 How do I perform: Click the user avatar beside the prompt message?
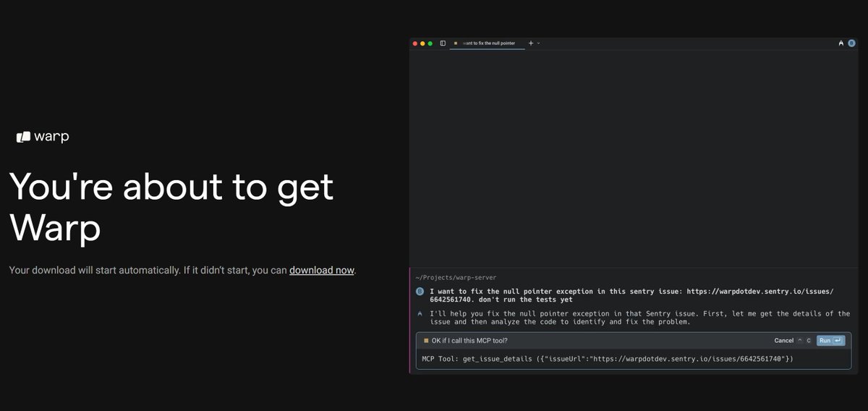click(420, 291)
